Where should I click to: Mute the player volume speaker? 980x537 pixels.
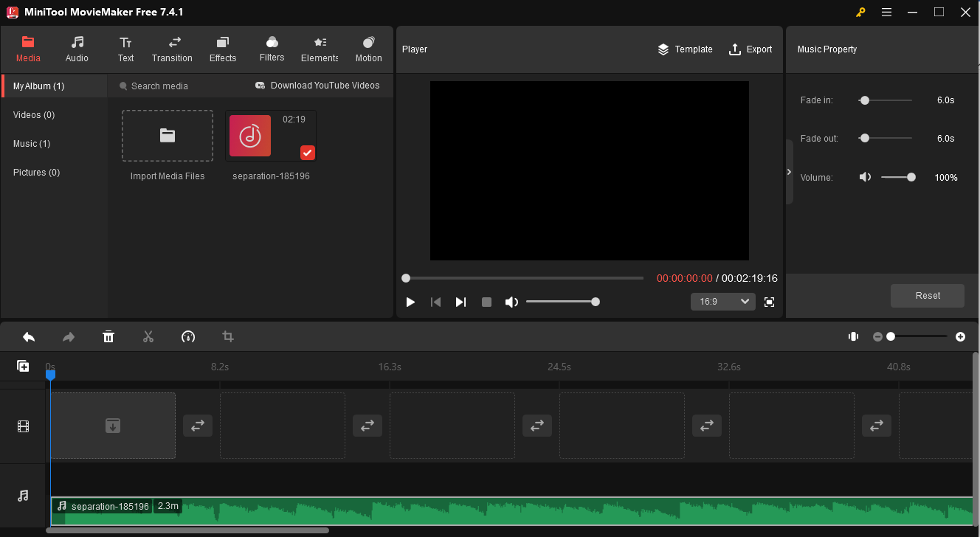coord(511,302)
